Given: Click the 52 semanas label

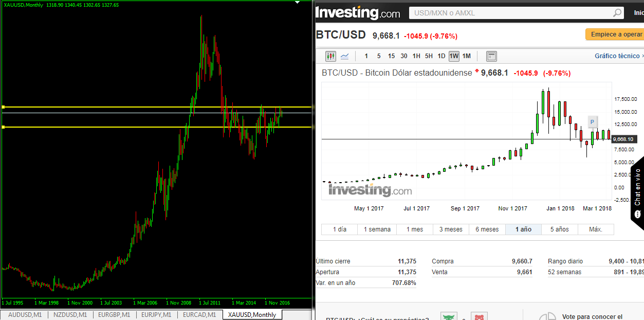Looking at the screenshot, I should [564, 272].
